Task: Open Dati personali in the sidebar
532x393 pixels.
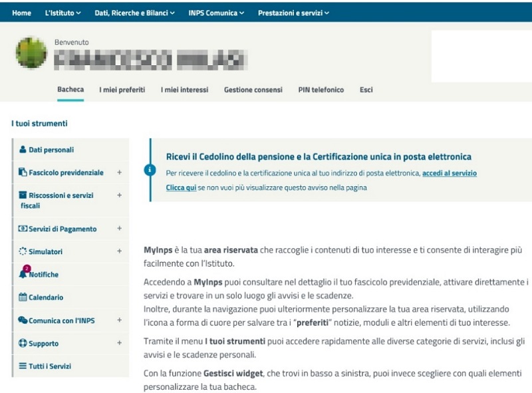Action: (x=51, y=150)
